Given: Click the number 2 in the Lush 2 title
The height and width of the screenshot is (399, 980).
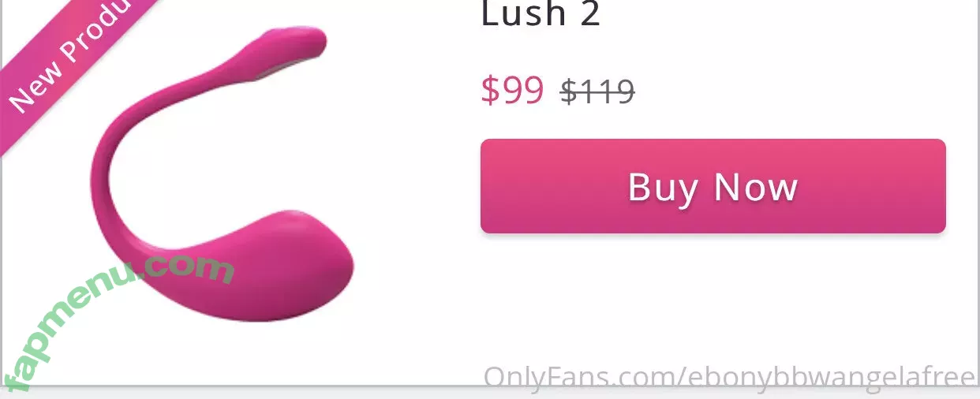Looking at the screenshot, I should click(x=589, y=13).
